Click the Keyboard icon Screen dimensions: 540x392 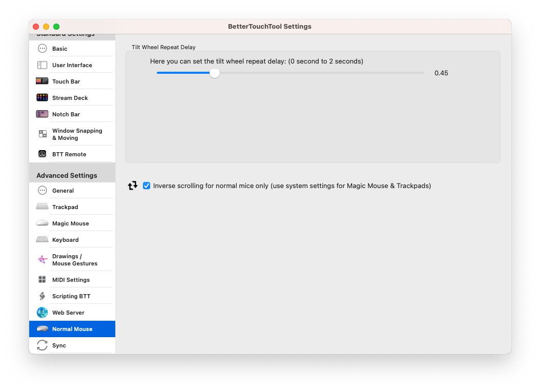43,239
